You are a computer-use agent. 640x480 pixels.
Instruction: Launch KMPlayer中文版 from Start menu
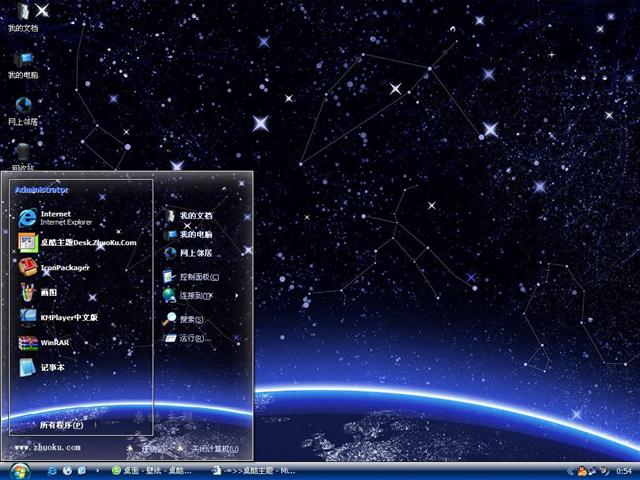pos(68,317)
